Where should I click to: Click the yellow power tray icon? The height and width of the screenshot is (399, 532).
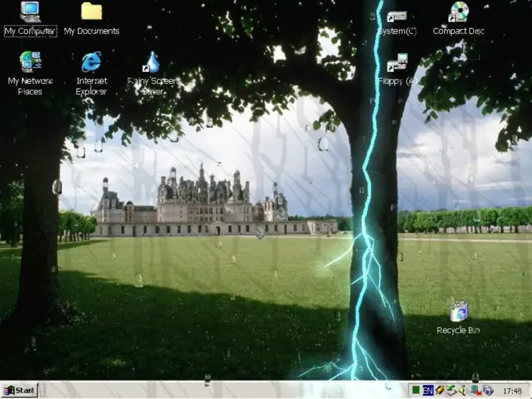440,390
